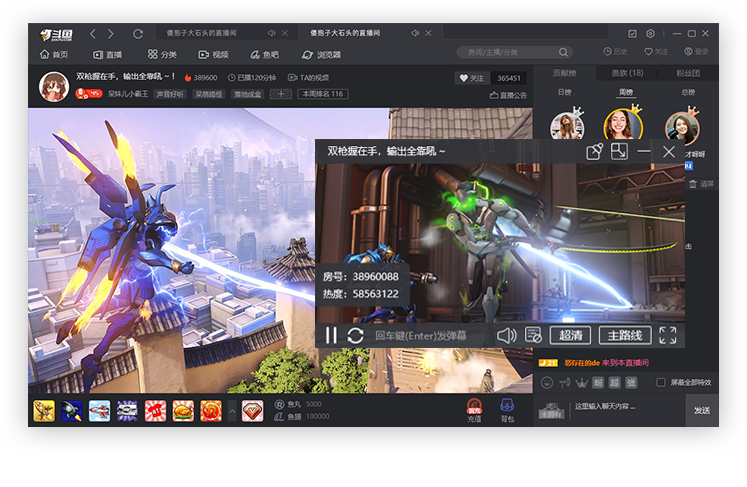Send the first gift icon in the gift bar
747x487 pixels.
44,411
